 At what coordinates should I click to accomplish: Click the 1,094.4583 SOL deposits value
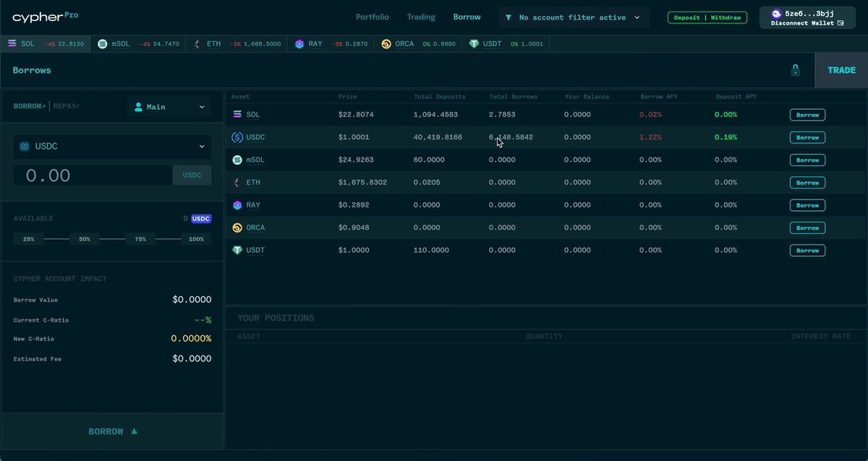tap(435, 115)
